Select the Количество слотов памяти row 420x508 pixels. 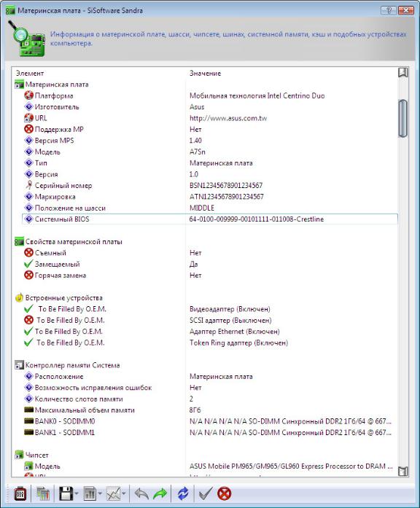[209, 399]
